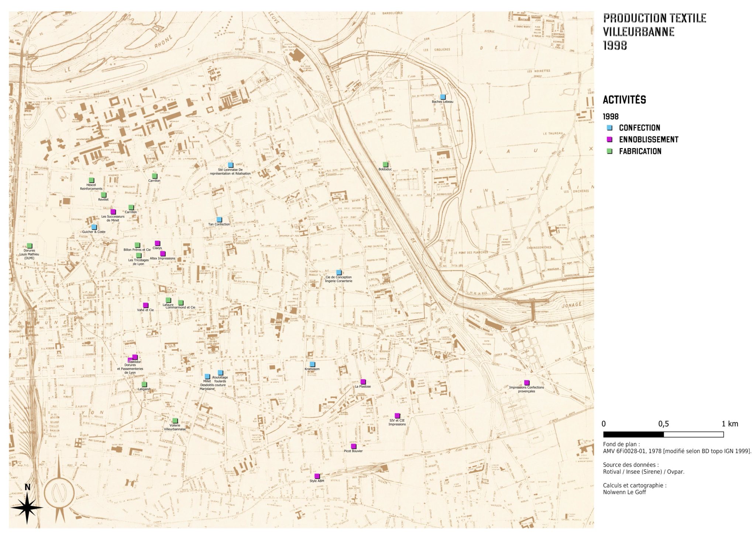Click the Nolwenn Le Goff credit text
Viewport: 756px width, 535px height.
click(x=624, y=492)
